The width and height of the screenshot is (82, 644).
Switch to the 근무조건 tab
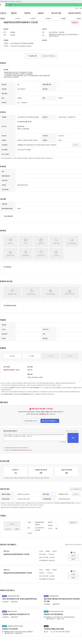[18, 19]
